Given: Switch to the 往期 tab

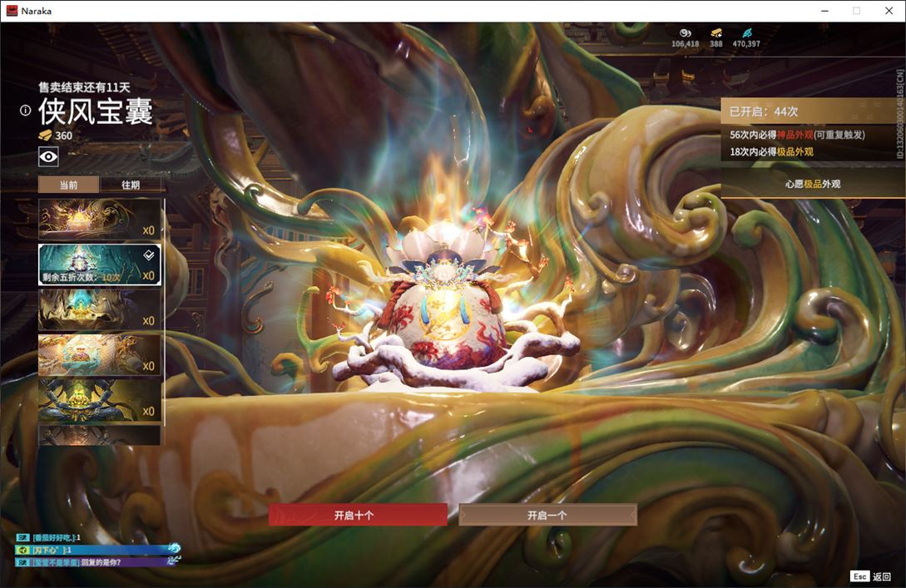Looking at the screenshot, I should pos(131,185).
